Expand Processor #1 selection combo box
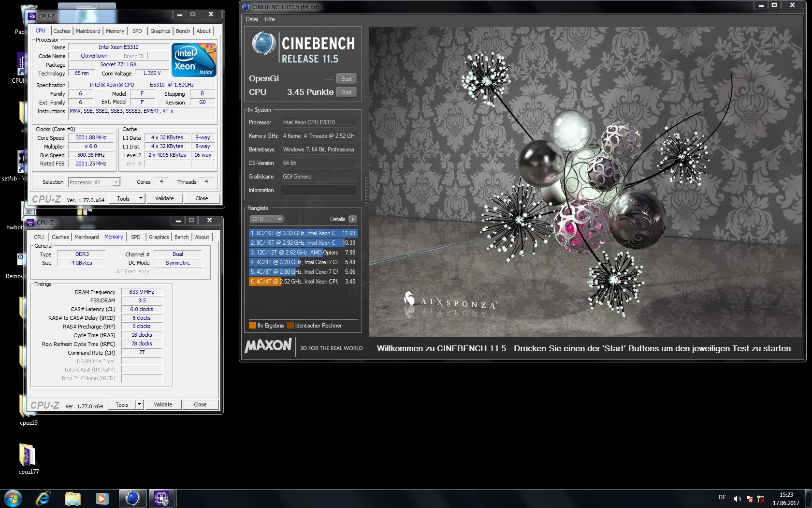The image size is (812, 508). pyautogui.click(x=94, y=182)
